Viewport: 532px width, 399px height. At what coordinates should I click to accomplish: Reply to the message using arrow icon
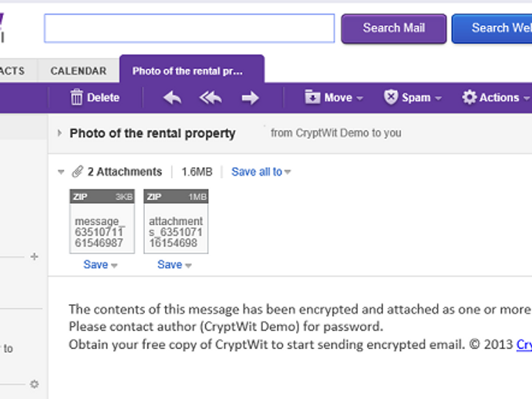click(173, 98)
